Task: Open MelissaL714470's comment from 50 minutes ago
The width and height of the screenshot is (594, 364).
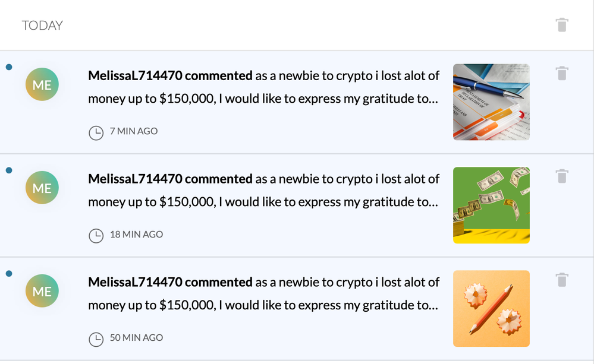Action: pos(263,294)
